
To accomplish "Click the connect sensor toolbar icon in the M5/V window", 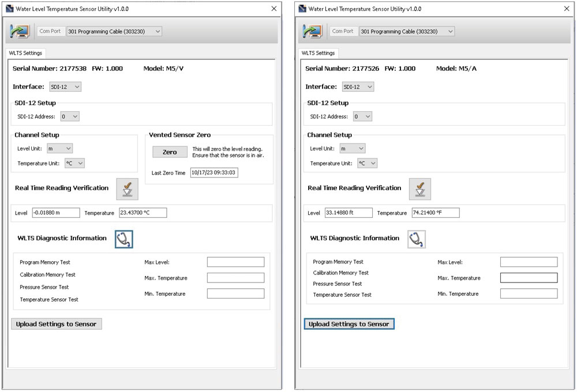I will click(19, 31).
